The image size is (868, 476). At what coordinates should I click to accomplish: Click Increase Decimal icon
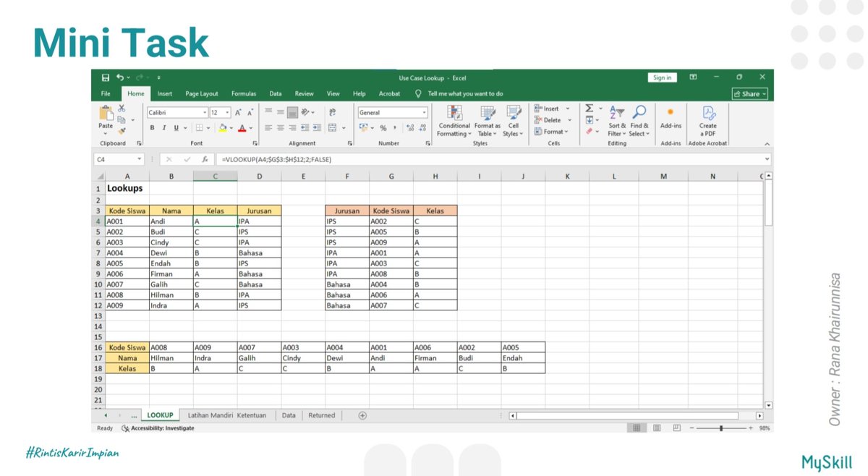(x=411, y=128)
